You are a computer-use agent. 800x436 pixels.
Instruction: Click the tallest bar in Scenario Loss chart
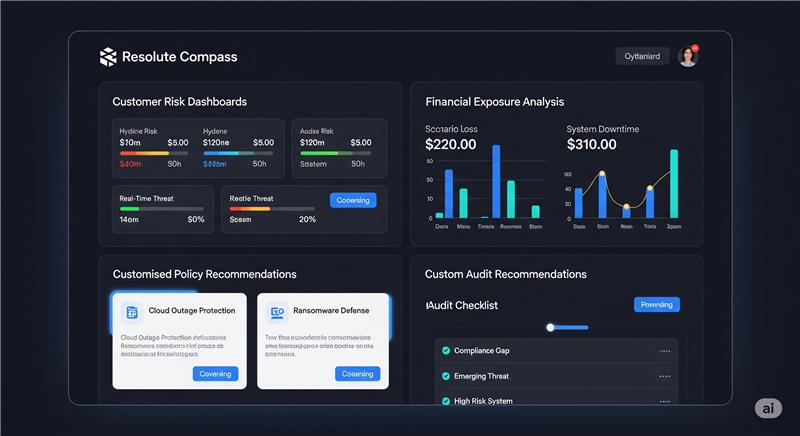point(496,168)
